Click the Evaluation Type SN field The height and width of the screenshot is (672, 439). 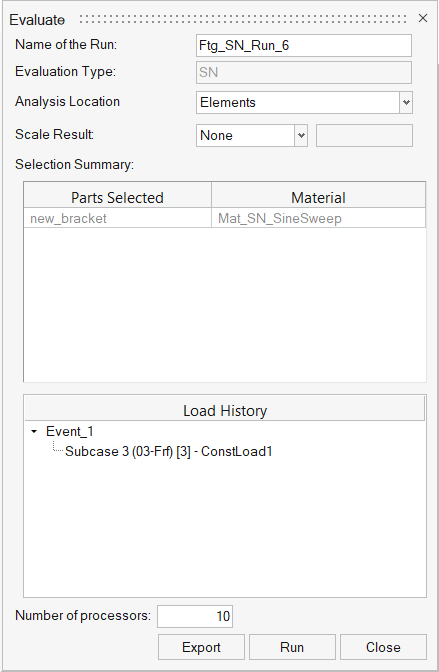click(x=304, y=72)
